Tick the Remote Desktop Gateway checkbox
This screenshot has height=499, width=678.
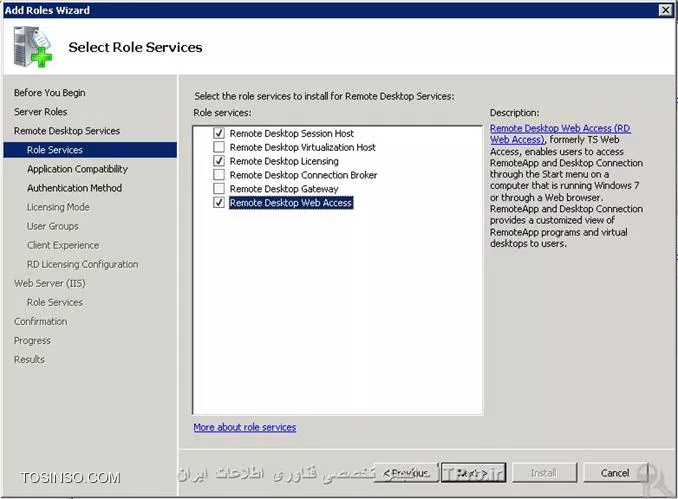219,189
